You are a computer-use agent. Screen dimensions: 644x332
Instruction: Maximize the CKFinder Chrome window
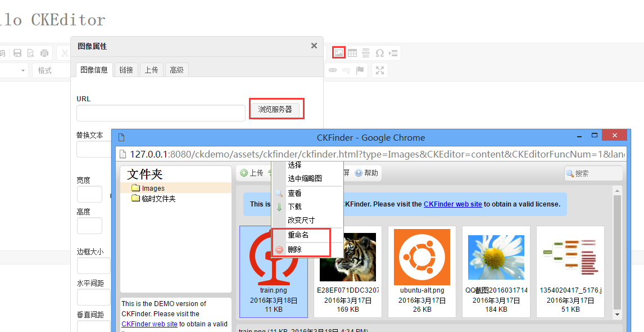pyautogui.click(x=595, y=135)
